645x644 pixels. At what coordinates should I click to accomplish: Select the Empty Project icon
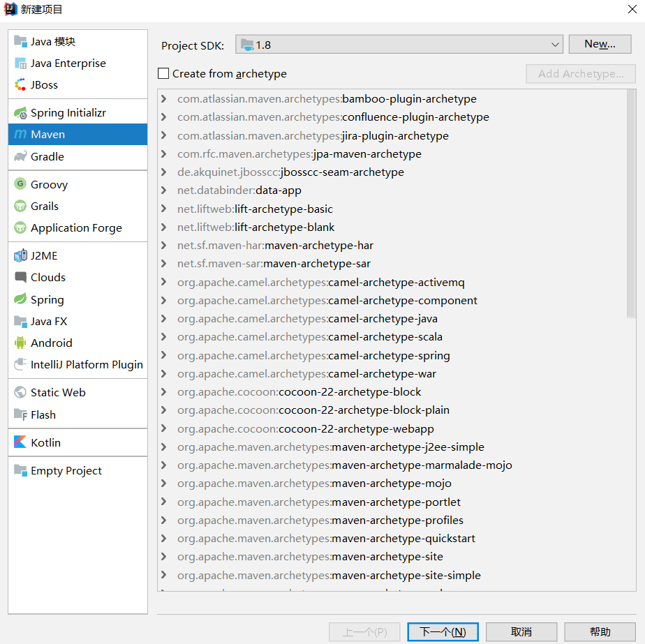(x=20, y=470)
